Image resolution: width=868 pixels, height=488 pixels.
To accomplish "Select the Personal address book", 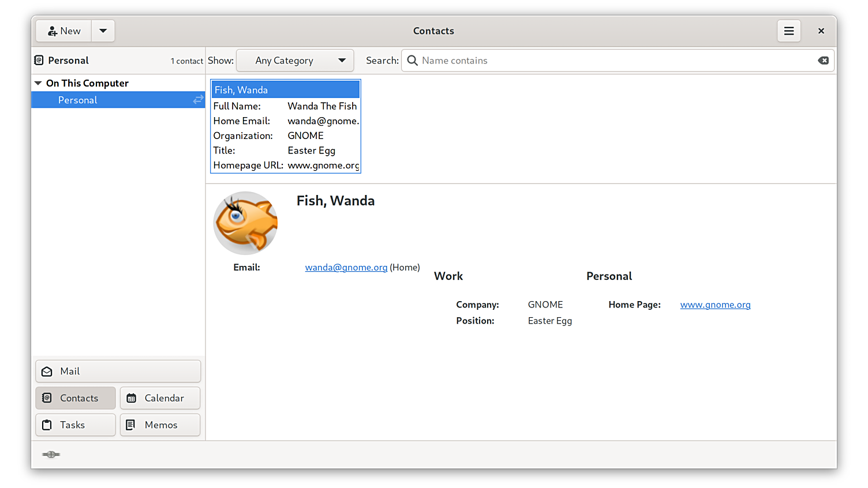I will (x=78, y=100).
